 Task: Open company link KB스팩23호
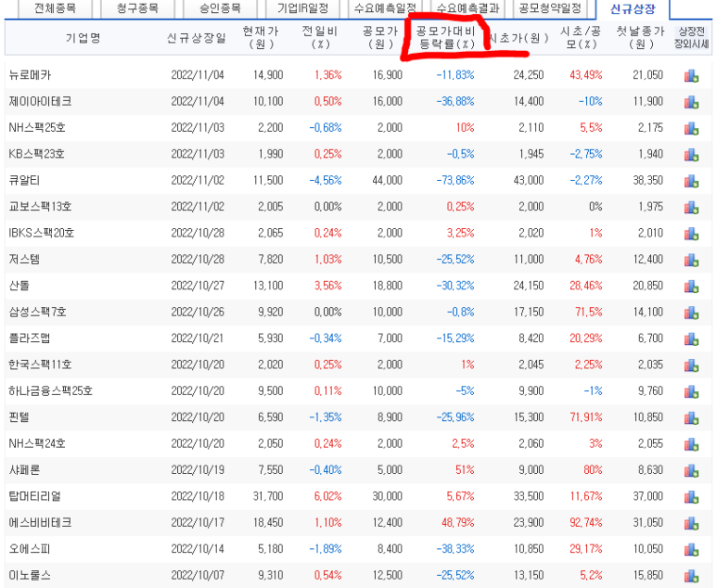click(x=36, y=154)
